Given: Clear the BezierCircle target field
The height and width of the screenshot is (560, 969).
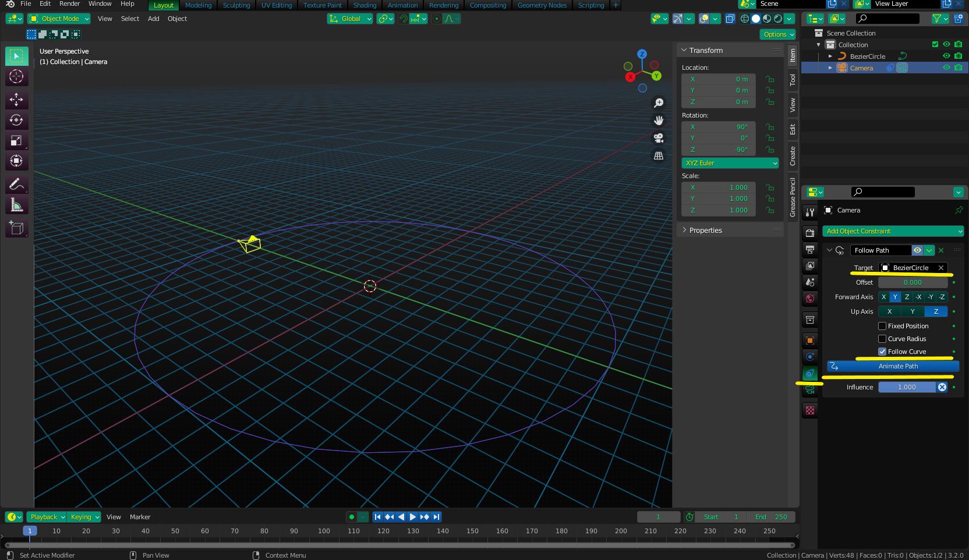Looking at the screenshot, I should (940, 268).
